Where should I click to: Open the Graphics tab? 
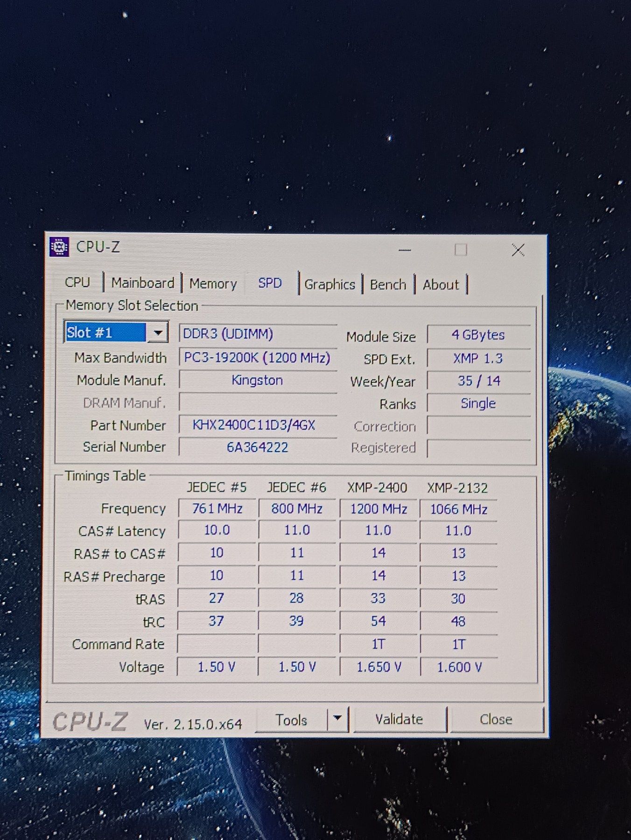[330, 285]
